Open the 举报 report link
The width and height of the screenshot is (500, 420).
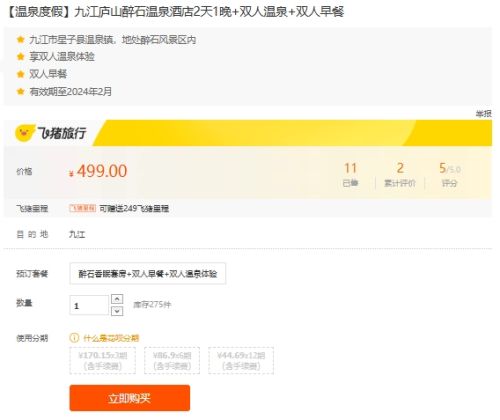(484, 114)
